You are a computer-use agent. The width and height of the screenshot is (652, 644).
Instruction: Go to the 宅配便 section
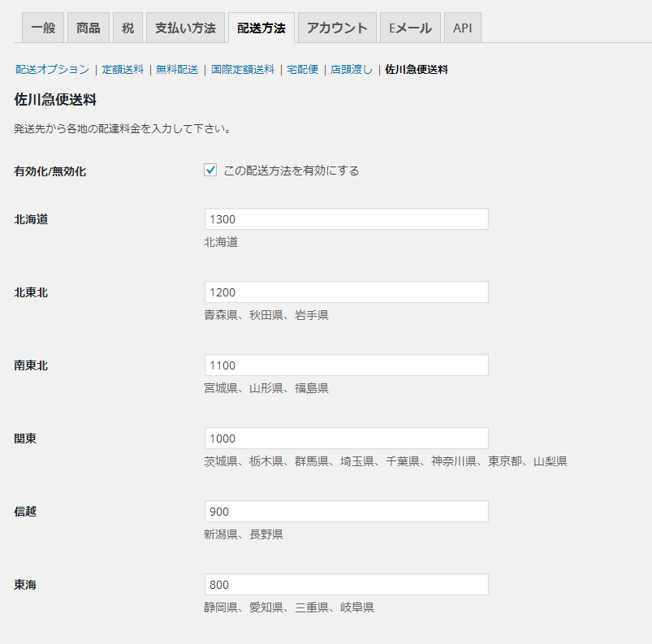tap(303, 70)
